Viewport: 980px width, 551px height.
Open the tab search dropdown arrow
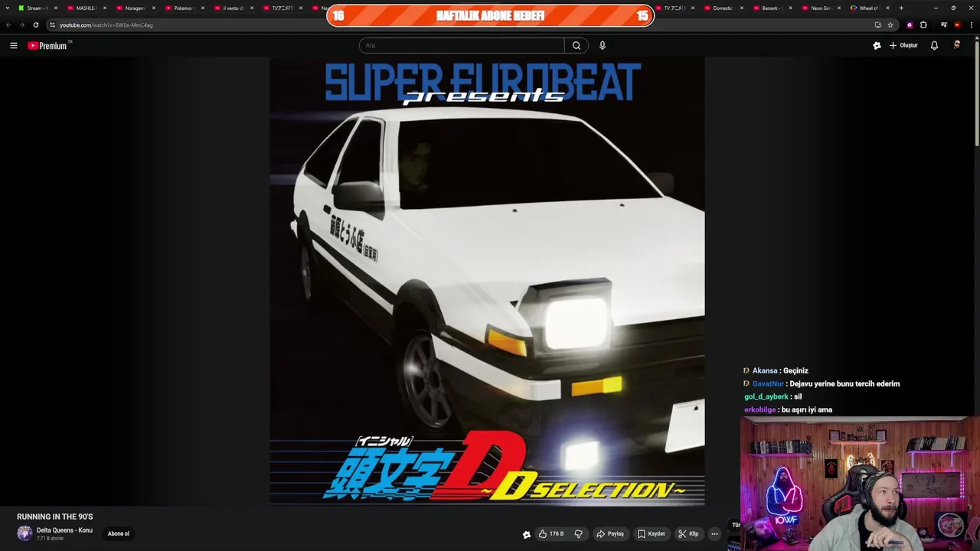click(6, 8)
